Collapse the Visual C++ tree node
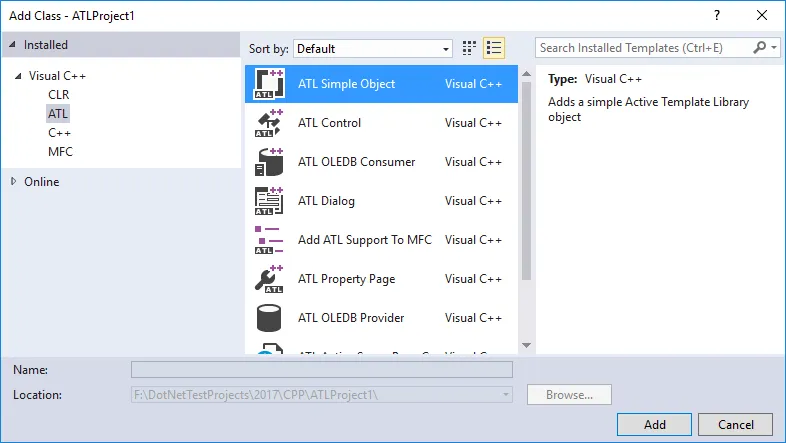This screenshot has height=443, width=786. (x=19, y=76)
